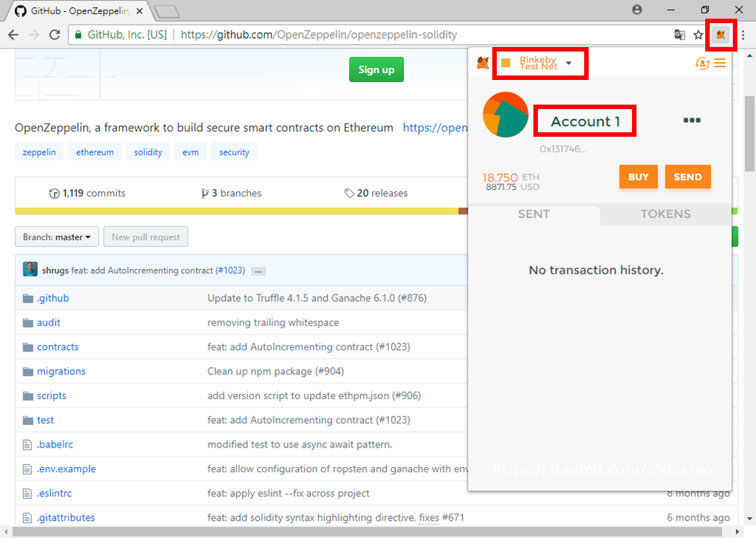
Task: Click the Account 1 identicon avatar
Action: pos(505,115)
